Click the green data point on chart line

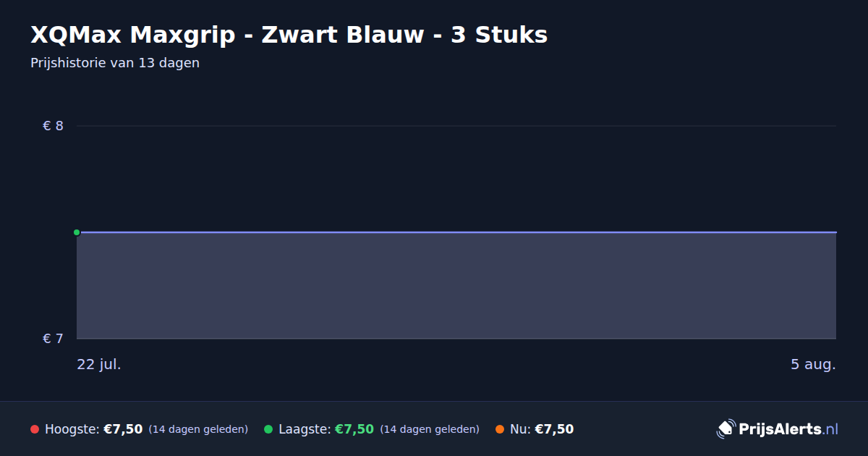click(x=77, y=232)
